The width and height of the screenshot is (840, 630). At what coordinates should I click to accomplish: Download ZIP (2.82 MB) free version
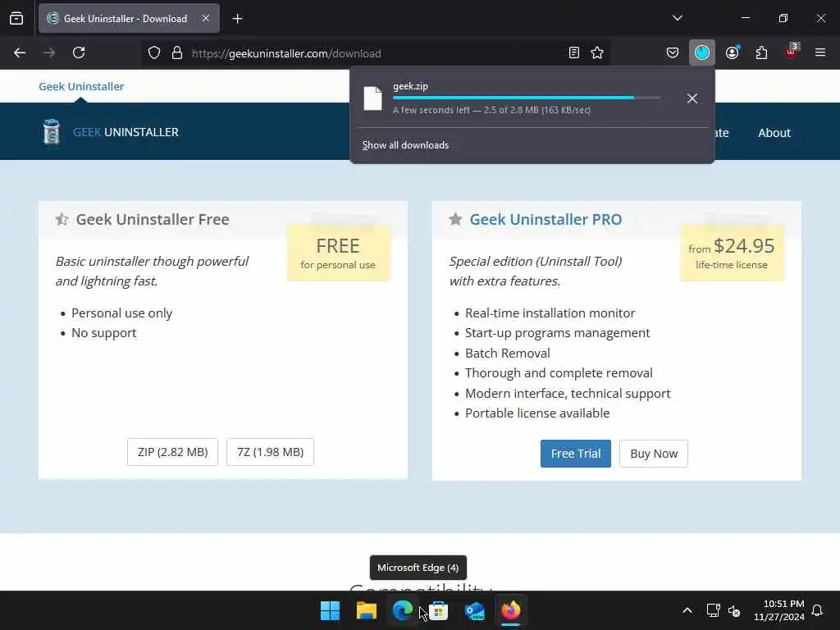pos(172,452)
